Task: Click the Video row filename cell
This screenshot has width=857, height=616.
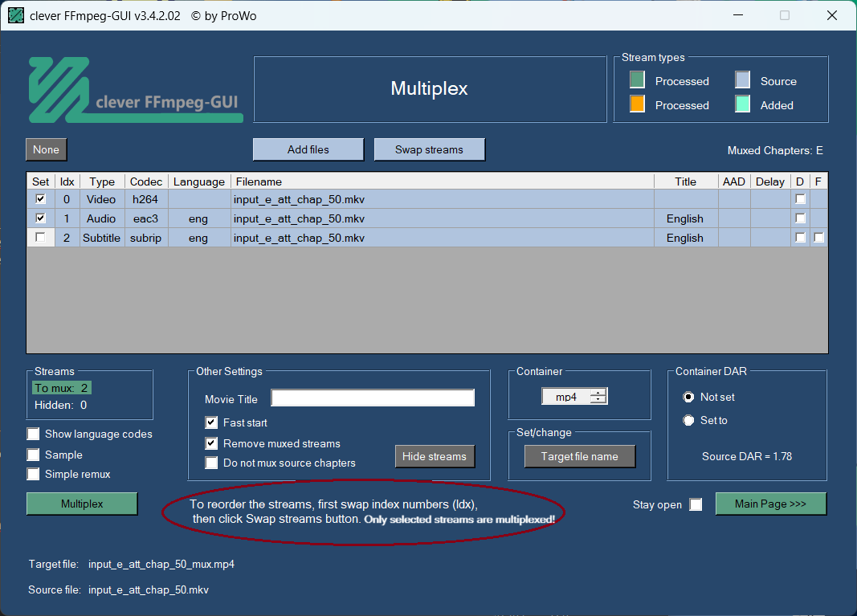Action: click(x=443, y=199)
